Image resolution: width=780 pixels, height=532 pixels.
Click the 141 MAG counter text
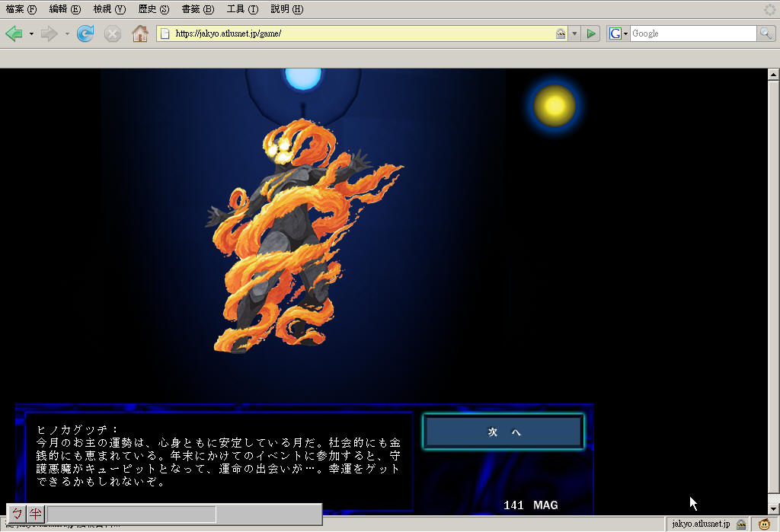pyautogui.click(x=531, y=505)
